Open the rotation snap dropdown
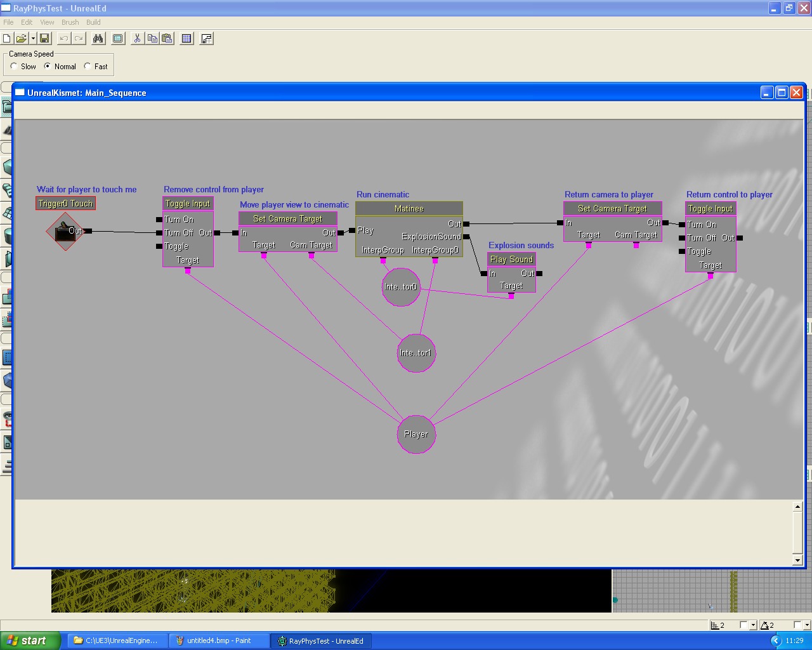The height and width of the screenshot is (650, 812). click(806, 625)
